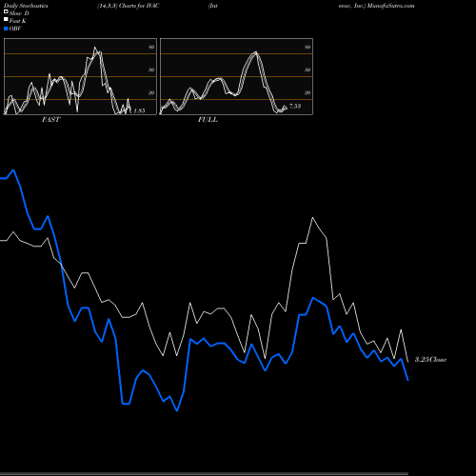476x476 pixels.
Task: Click the Fast K legend swatch
Action: 6,20
